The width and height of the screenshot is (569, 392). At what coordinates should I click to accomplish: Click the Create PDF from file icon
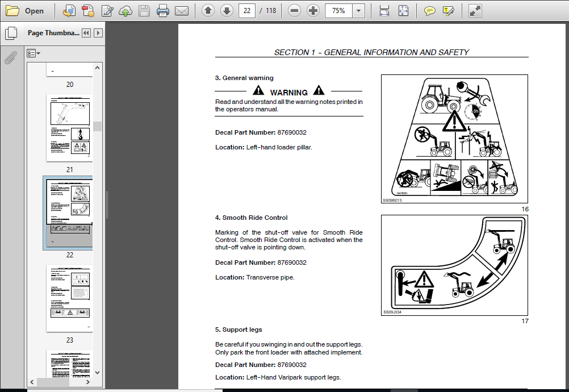click(x=69, y=11)
